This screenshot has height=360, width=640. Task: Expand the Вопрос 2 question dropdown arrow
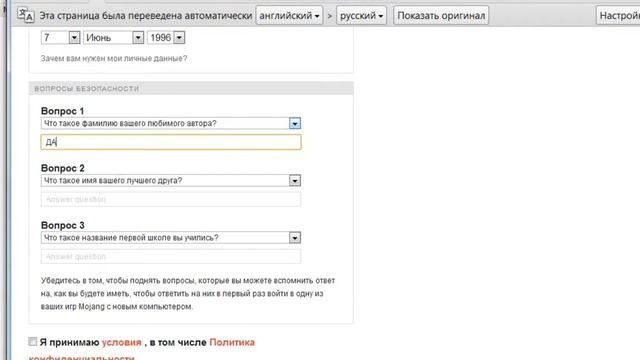point(295,180)
